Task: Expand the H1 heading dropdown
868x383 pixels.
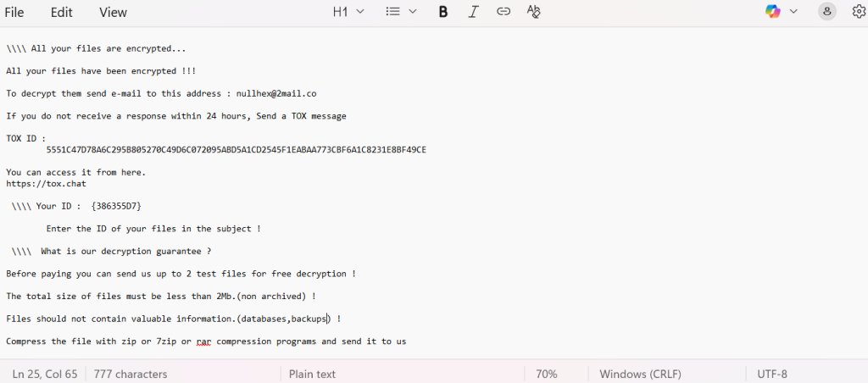Action: [x=348, y=12]
